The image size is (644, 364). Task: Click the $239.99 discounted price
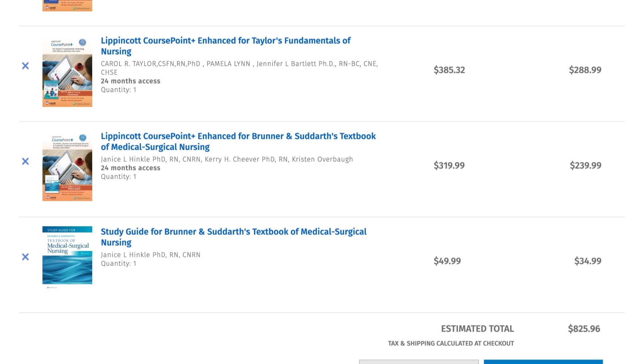tap(585, 166)
